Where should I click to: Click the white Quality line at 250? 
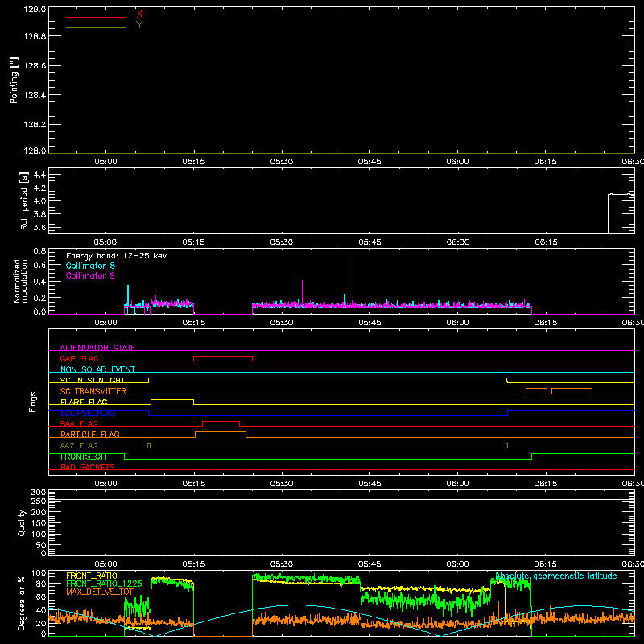(341, 499)
